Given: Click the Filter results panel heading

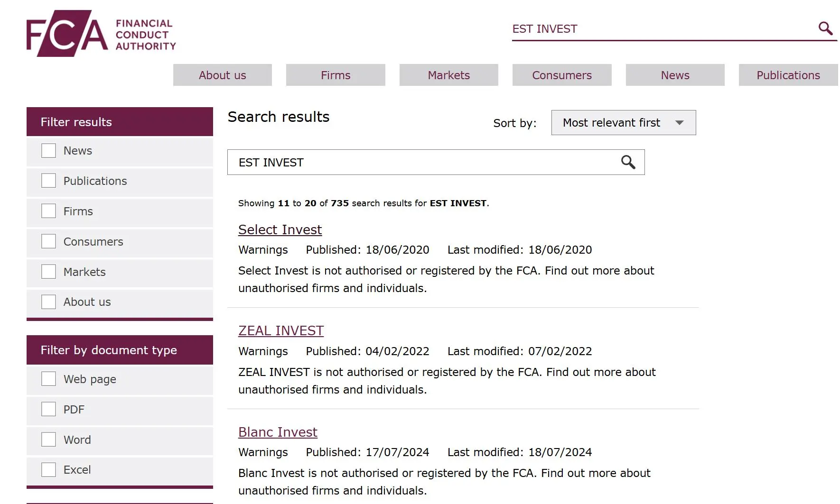Looking at the screenshot, I should [120, 122].
